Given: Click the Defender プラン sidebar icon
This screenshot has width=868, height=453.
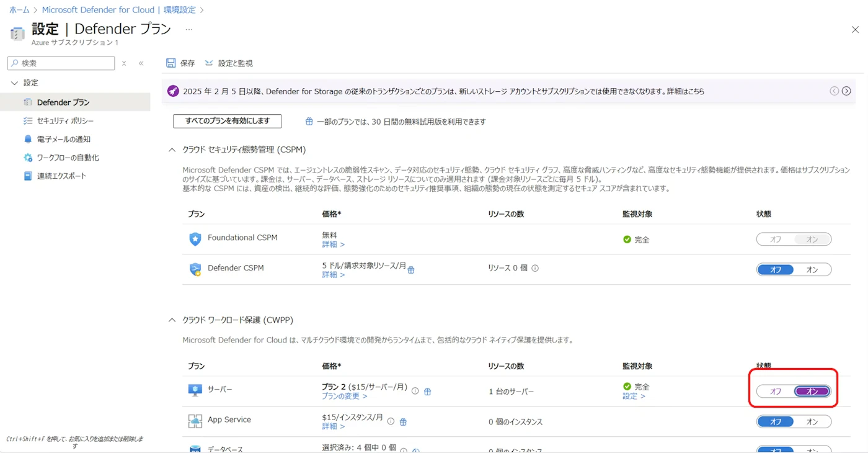Looking at the screenshot, I should (27, 102).
